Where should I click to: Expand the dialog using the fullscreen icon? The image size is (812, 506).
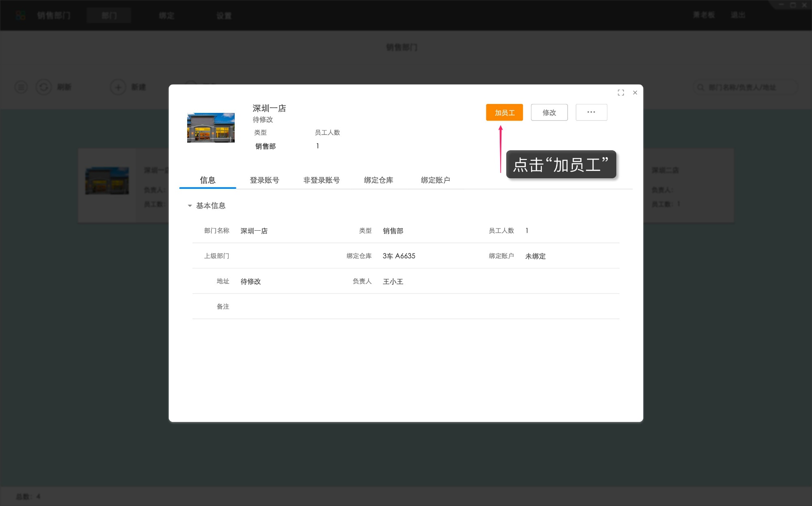click(x=621, y=93)
